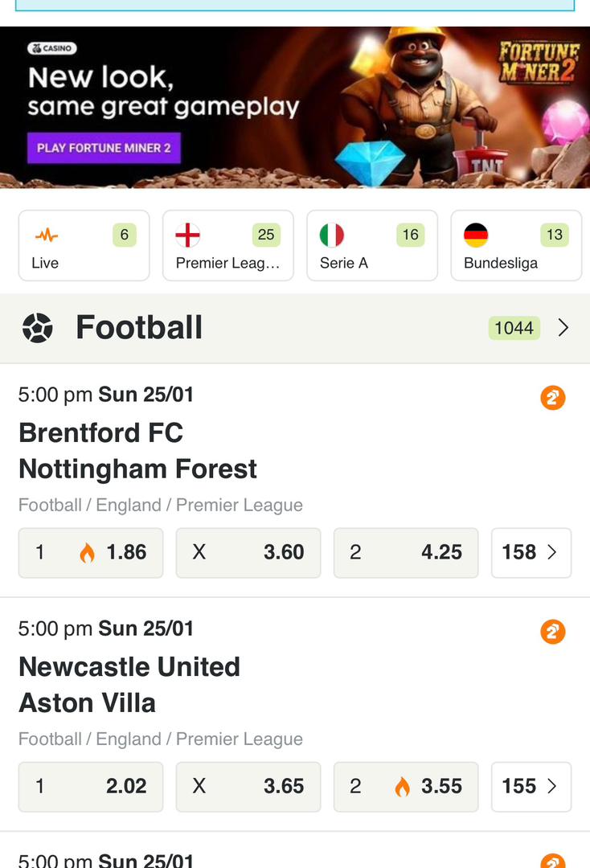Select Brentford FC win at 1.86

pyautogui.click(x=91, y=553)
